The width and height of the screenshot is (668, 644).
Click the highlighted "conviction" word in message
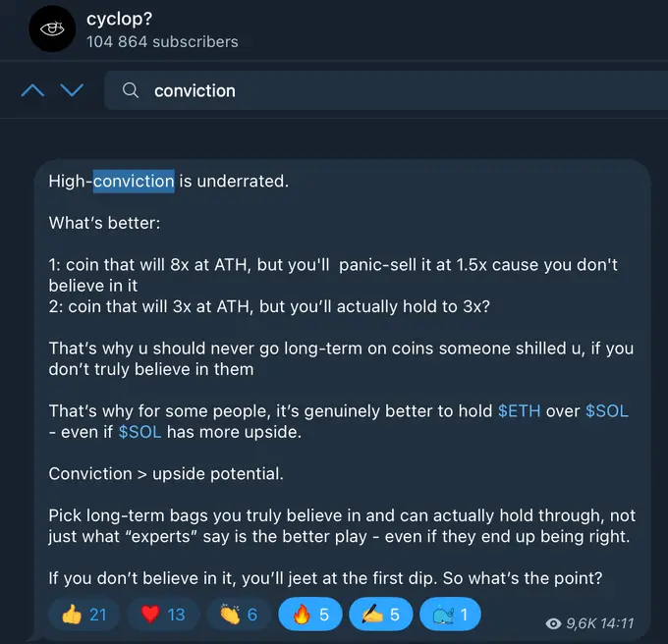click(134, 181)
